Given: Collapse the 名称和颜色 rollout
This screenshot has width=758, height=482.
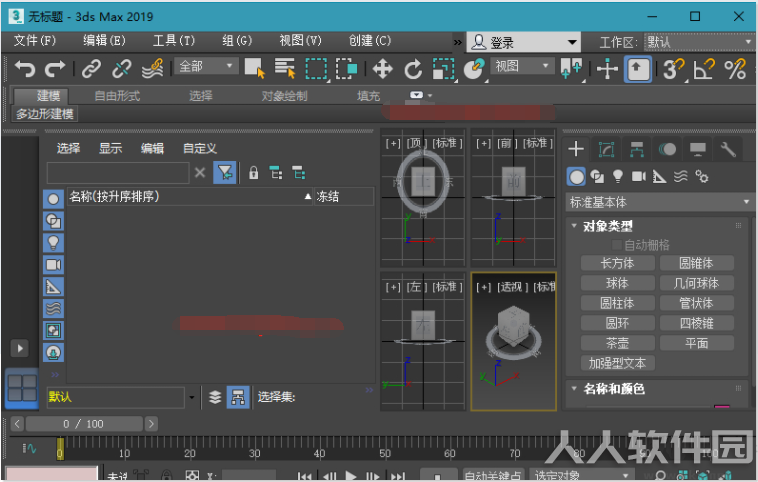Looking at the screenshot, I should point(574,388).
